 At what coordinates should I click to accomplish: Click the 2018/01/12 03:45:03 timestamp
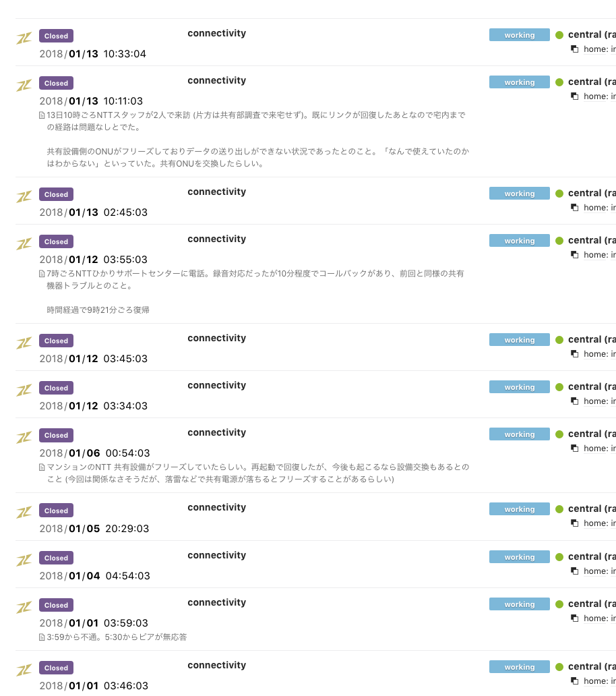tap(93, 359)
